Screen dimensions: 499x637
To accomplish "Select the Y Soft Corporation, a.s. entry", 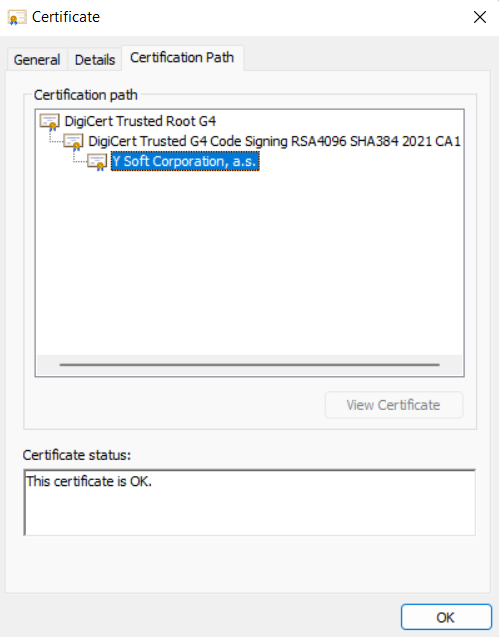I will 185,161.
